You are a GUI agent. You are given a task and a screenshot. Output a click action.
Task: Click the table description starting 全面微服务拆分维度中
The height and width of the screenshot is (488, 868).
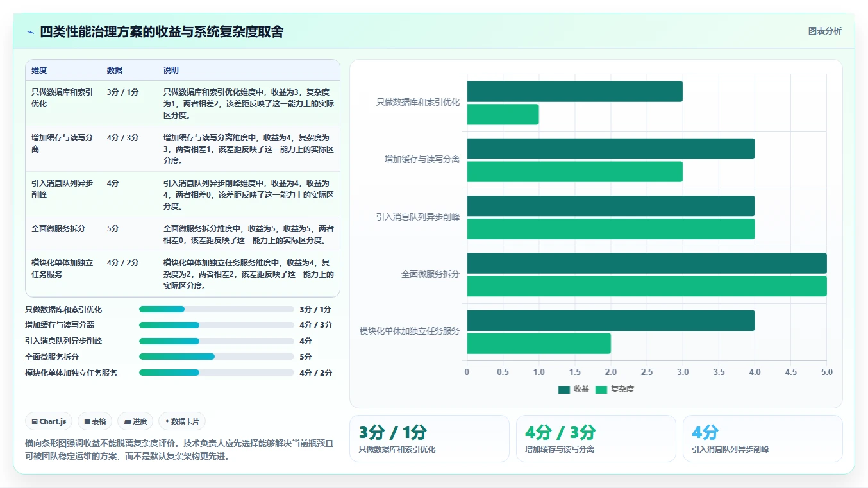coord(249,234)
